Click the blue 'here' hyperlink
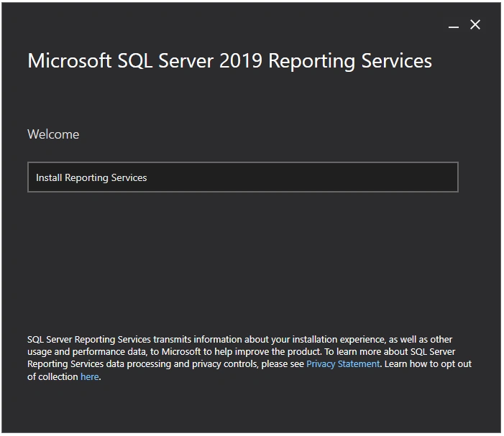This screenshot has height=436, width=504. point(89,376)
